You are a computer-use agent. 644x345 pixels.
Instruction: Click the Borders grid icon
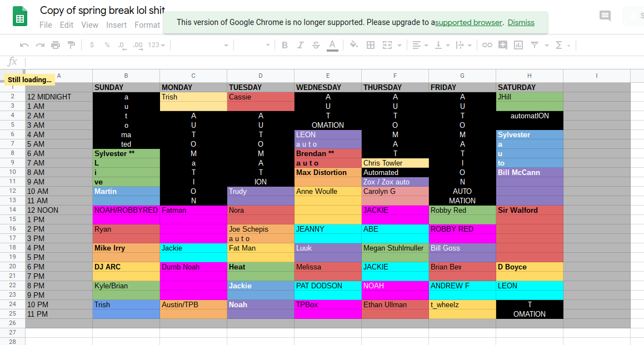(371, 45)
